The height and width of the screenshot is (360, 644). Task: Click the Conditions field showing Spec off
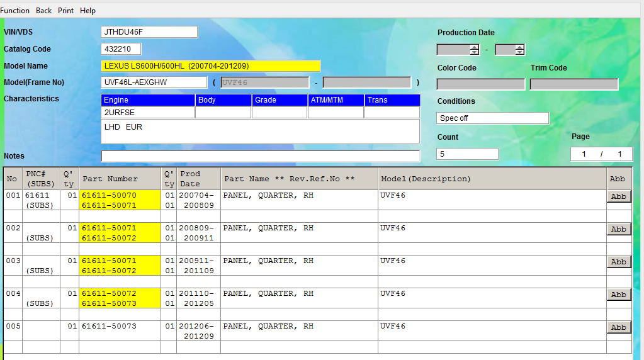tap(492, 118)
